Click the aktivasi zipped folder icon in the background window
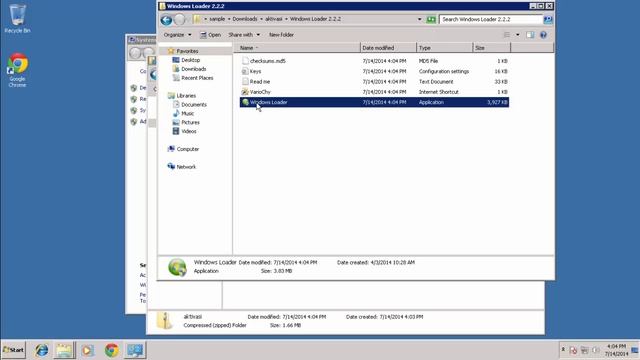Screen dimensions: 640x360 point(164,321)
